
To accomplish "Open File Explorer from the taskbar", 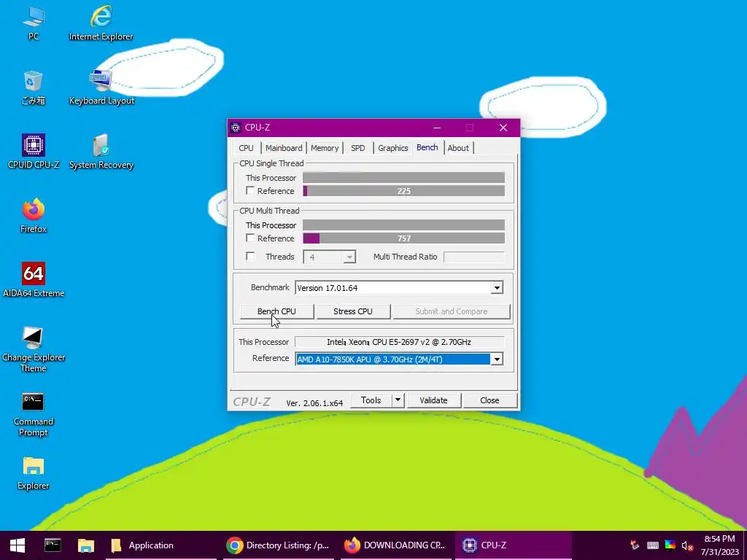I will (x=86, y=545).
